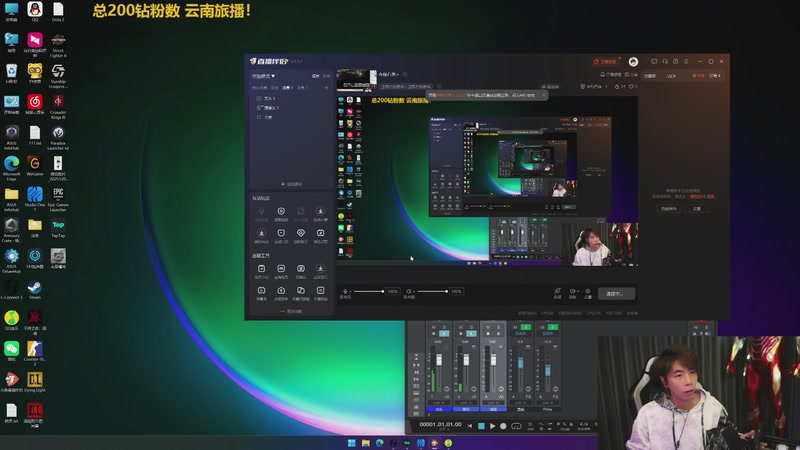Solo mixer channel 1
This screenshot has width=800, height=450.
click(x=444, y=327)
